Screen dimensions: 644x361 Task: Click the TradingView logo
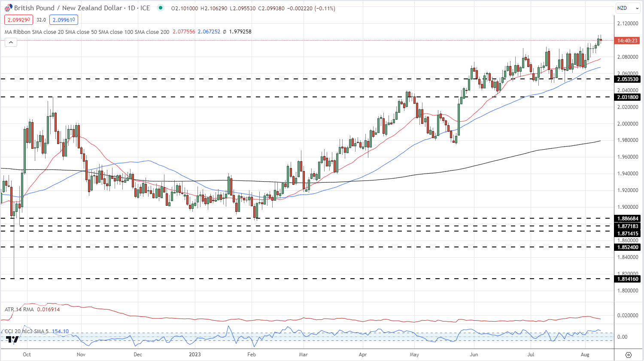[12, 340]
